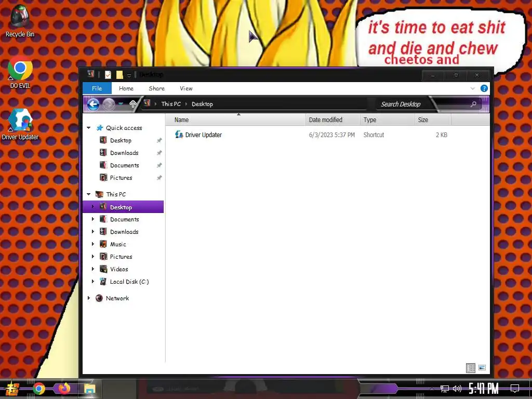
Task: Open Desktop under Quick access
Action: point(121,140)
